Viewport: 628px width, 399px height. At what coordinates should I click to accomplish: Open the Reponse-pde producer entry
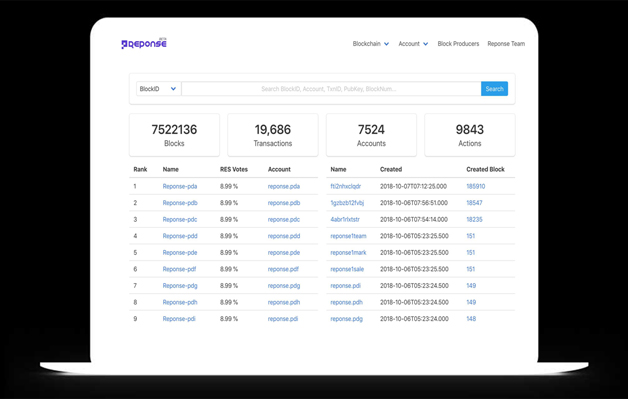pos(180,252)
